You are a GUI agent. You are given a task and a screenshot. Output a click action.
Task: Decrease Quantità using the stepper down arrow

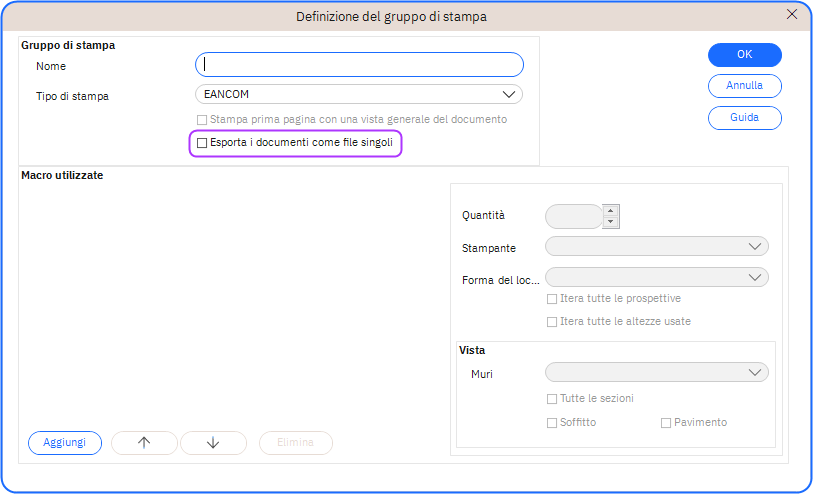coord(612,222)
